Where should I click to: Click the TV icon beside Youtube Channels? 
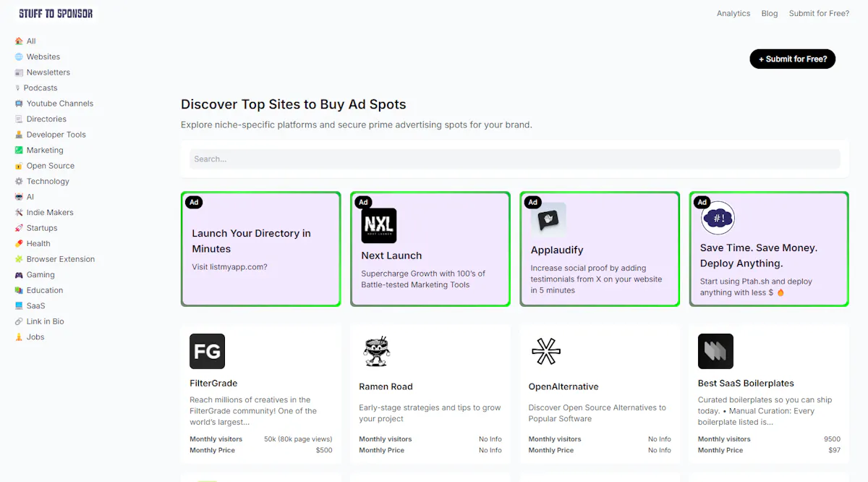click(x=19, y=103)
